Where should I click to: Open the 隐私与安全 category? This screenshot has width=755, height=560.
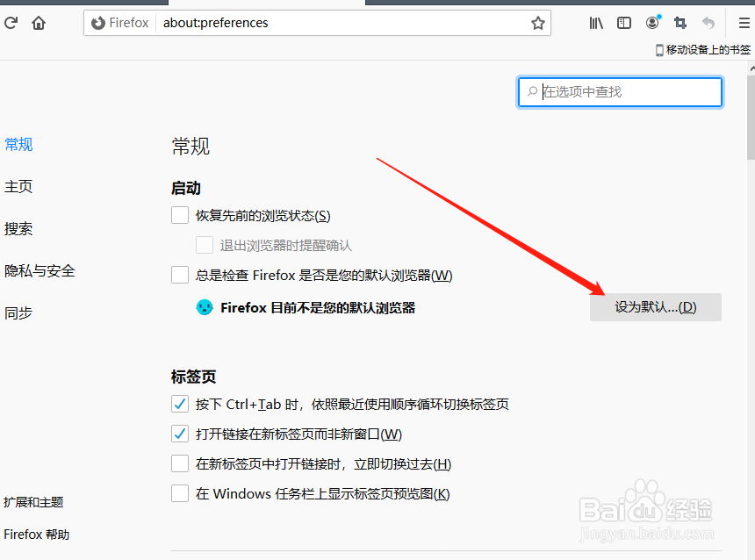[x=40, y=270]
